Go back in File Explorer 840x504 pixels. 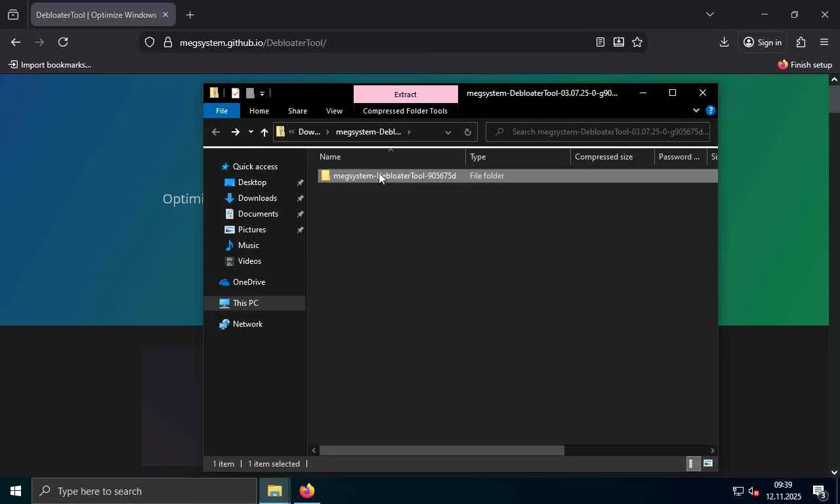215,132
